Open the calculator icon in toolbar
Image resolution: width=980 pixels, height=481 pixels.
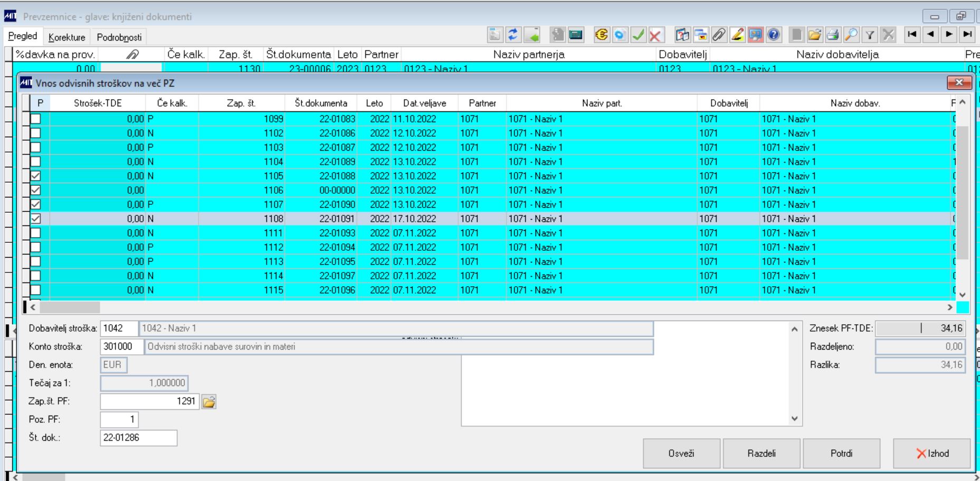point(576,35)
